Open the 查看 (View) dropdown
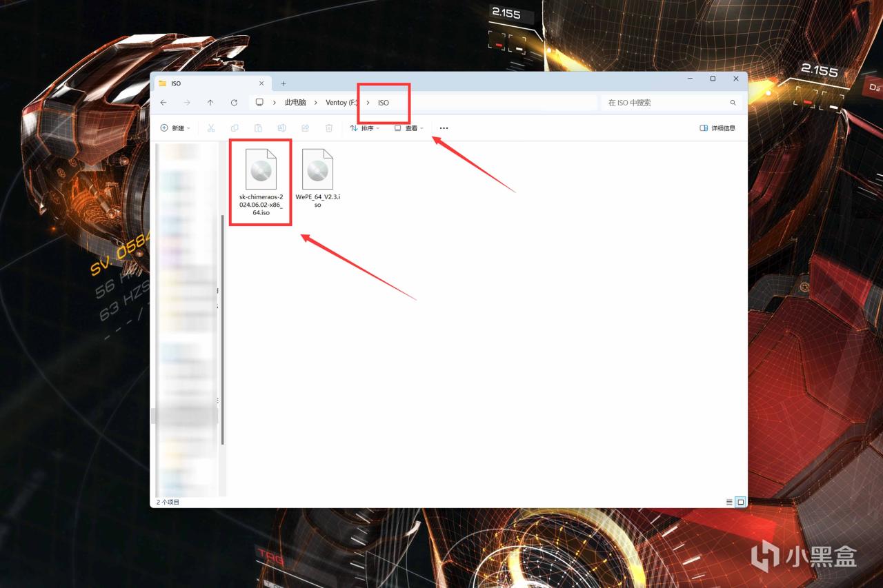This screenshot has height=588, width=883. tap(409, 128)
